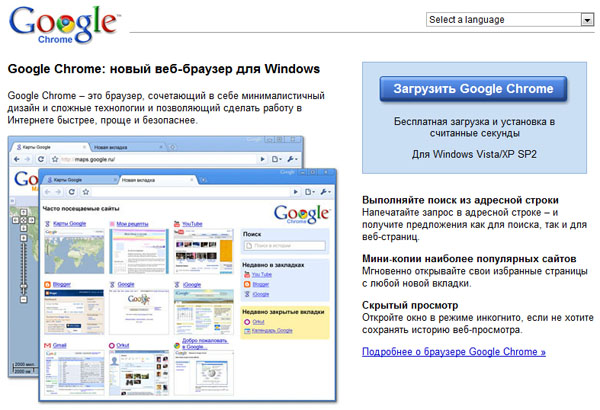Image resolution: width=600 pixels, height=410 pixels.
Task: Click the Go arrow in the rear maps window
Action: point(262,159)
